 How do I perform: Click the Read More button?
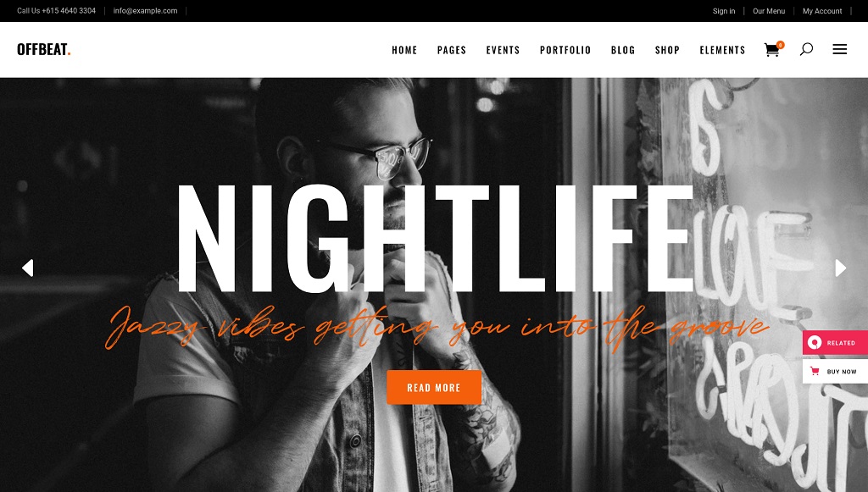tap(434, 388)
